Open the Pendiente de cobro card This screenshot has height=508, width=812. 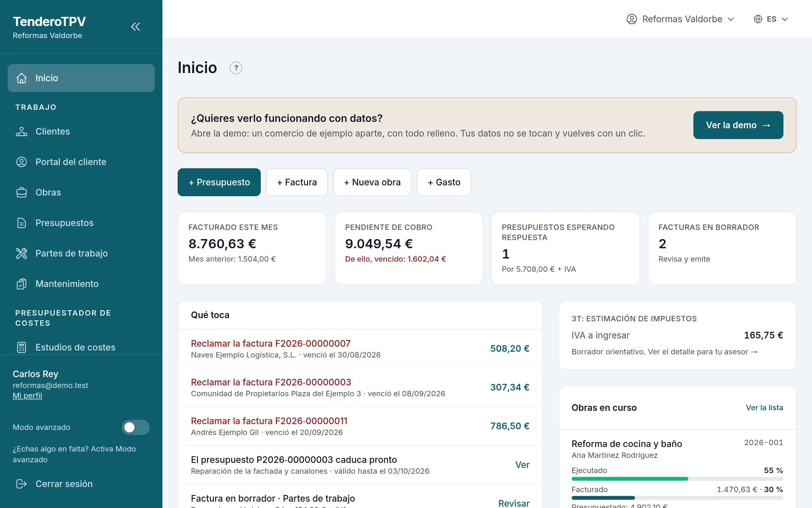[x=409, y=248]
